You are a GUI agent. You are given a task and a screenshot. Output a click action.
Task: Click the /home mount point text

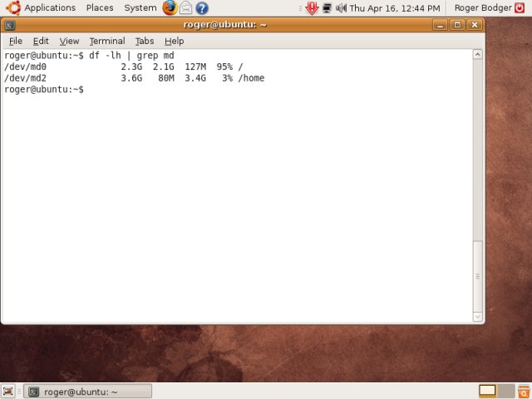pos(251,78)
